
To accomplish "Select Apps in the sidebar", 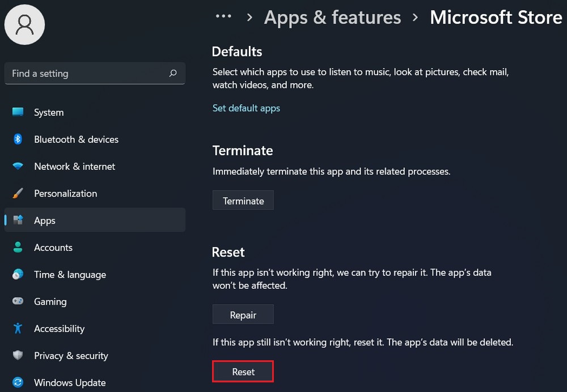I will (x=95, y=220).
